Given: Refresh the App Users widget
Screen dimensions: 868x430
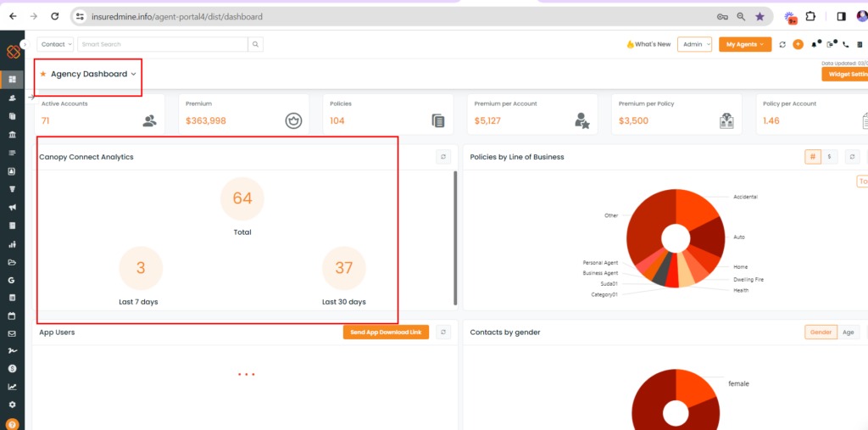Looking at the screenshot, I should (442, 332).
